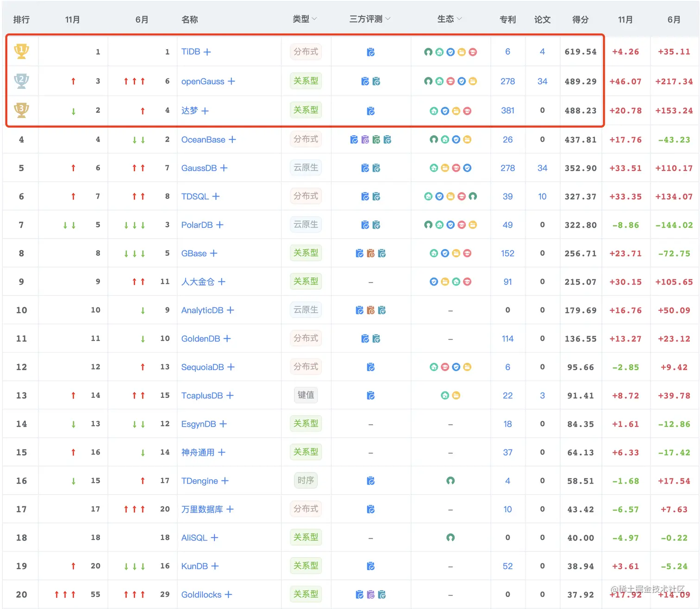700x609 pixels.
Task: Click the plus icon beside Goldilocks
Action: click(x=228, y=595)
